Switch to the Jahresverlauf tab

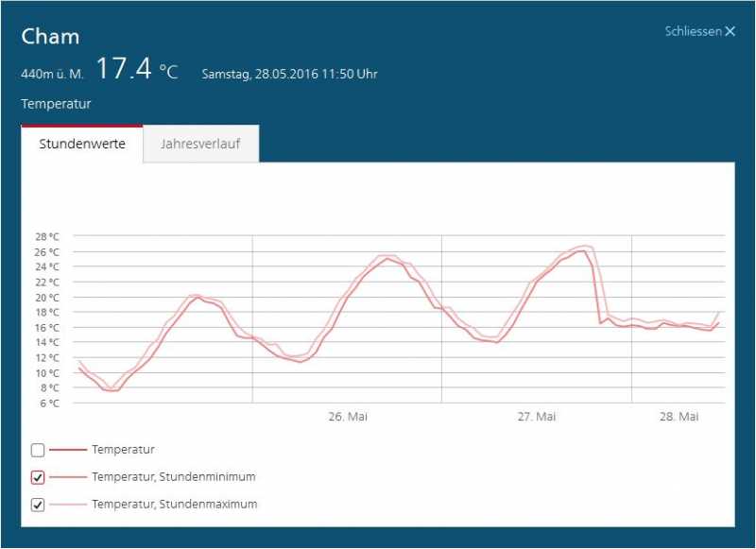(x=201, y=145)
